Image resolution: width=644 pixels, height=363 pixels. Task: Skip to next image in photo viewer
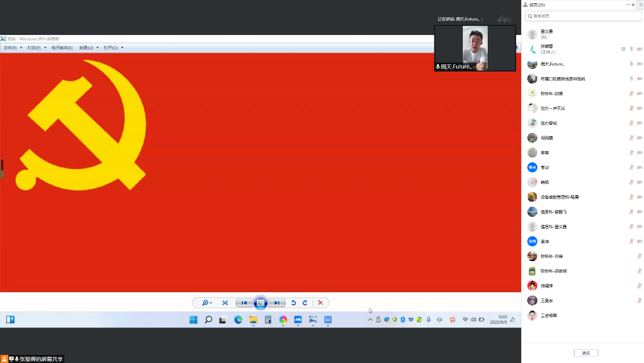click(277, 303)
